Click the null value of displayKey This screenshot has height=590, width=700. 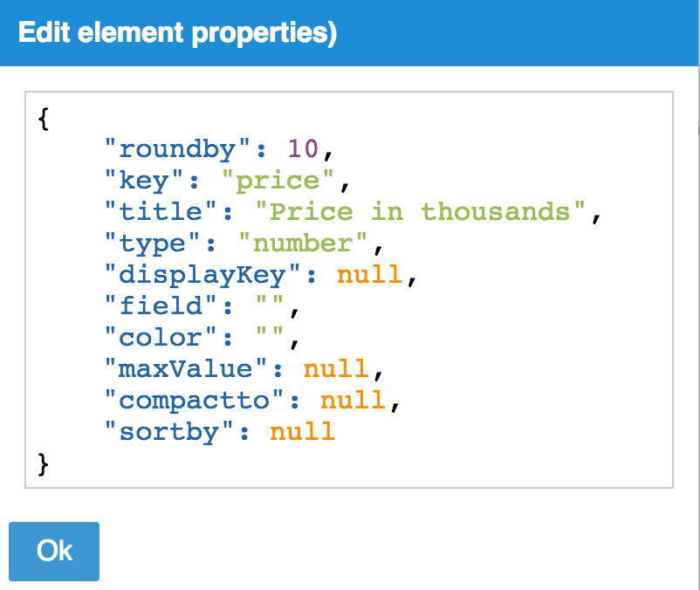click(x=370, y=275)
